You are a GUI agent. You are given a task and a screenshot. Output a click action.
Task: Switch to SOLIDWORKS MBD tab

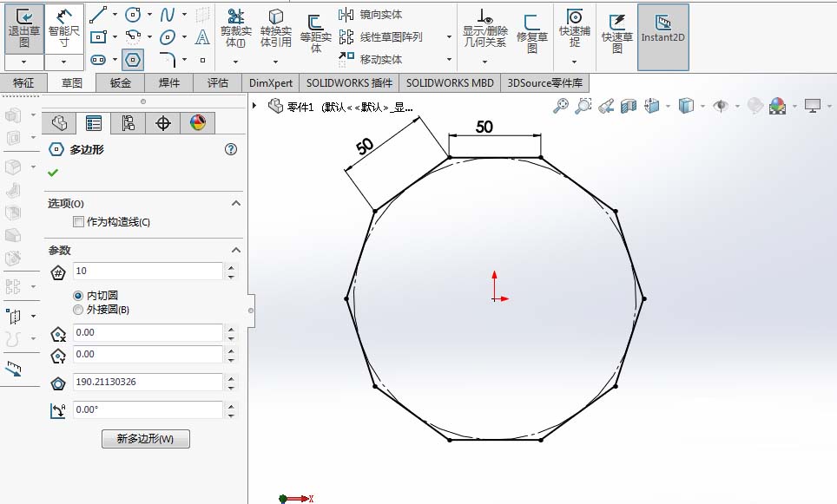click(x=450, y=82)
